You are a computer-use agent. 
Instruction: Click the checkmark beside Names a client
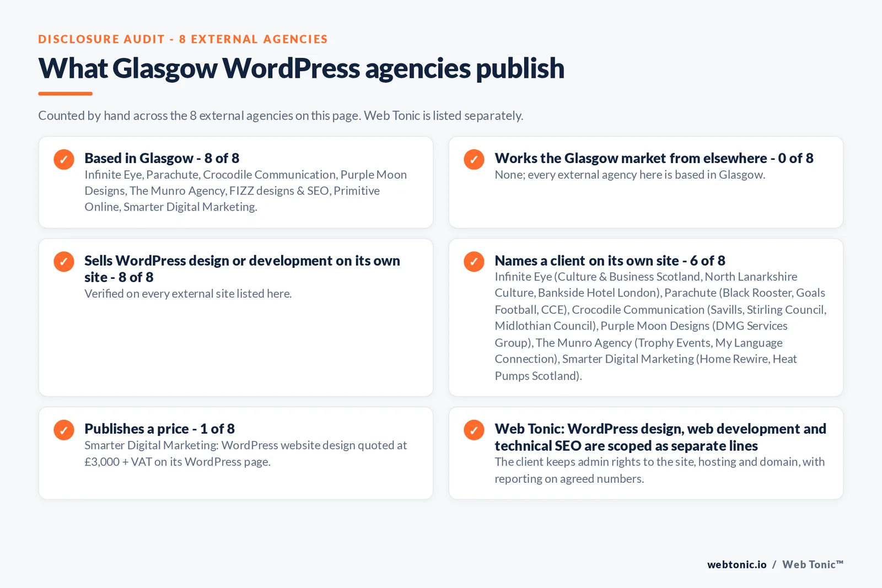point(474,262)
